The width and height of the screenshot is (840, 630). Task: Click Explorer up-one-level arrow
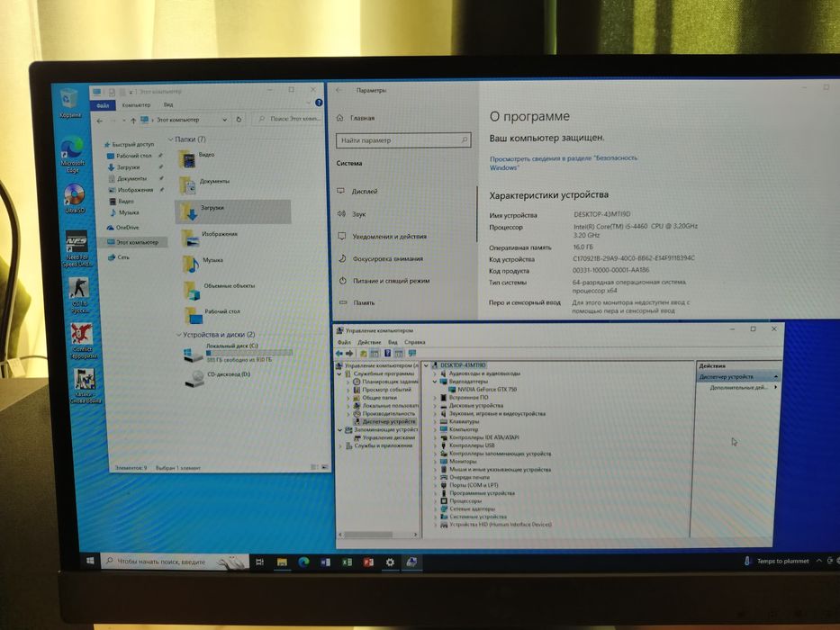133,121
